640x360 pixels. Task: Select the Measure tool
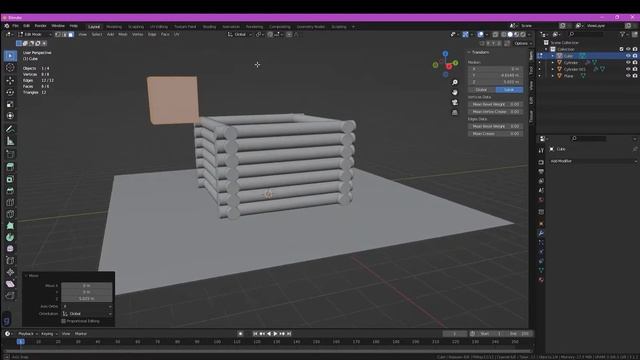tap(10, 141)
